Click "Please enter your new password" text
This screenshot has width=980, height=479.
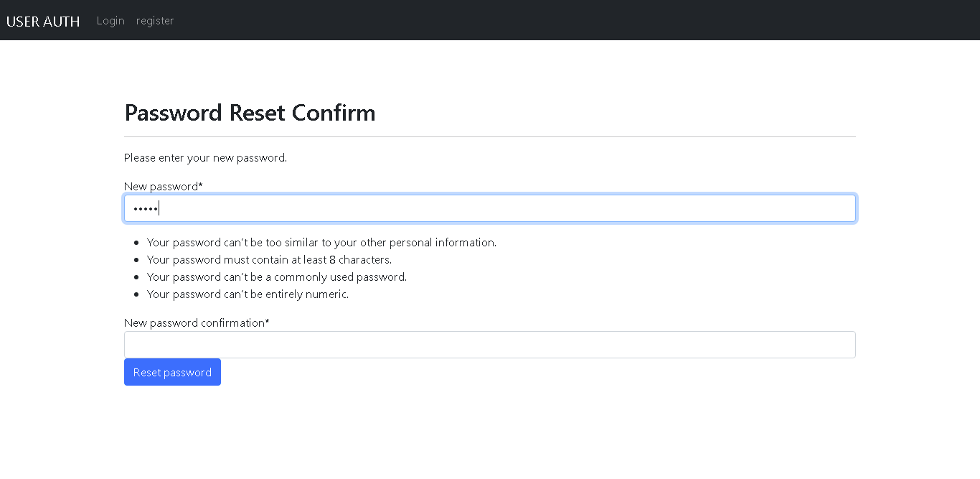pyautogui.click(x=205, y=158)
